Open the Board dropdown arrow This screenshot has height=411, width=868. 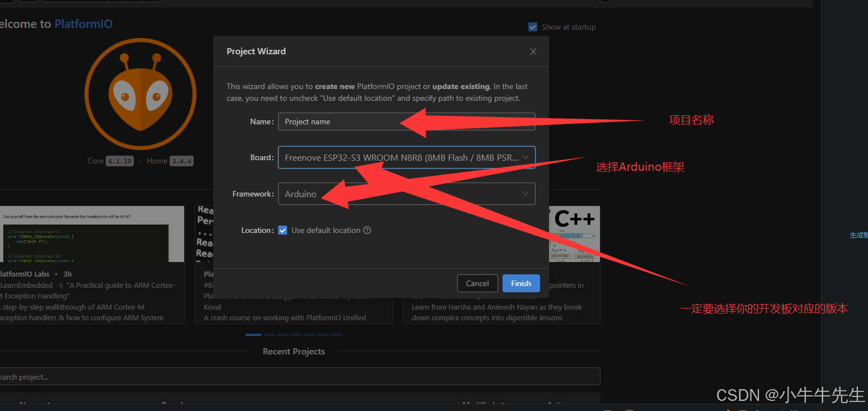point(525,157)
